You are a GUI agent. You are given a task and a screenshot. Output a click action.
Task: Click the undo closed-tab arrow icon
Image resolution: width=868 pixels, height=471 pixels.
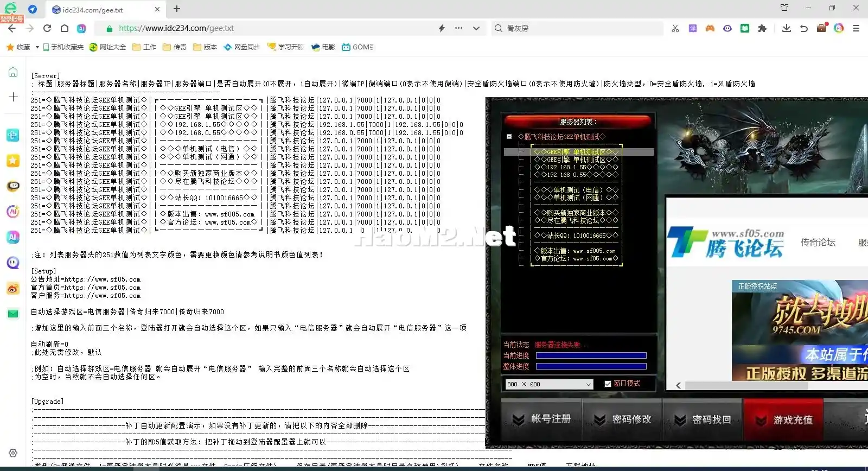tap(804, 28)
